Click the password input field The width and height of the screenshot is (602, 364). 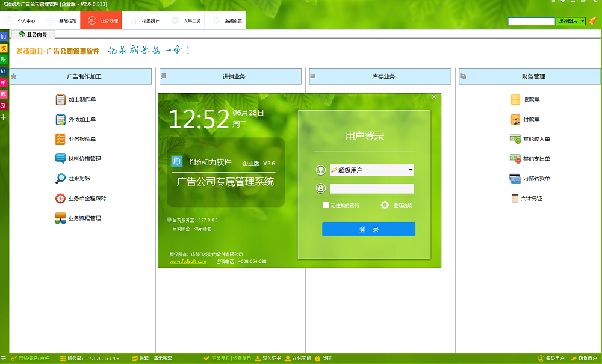[372, 189]
